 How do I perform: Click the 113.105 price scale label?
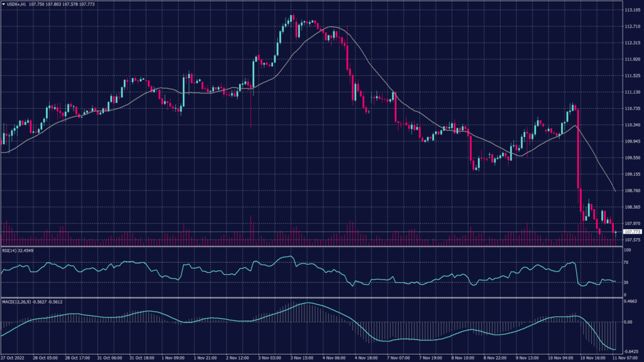tap(631, 11)
